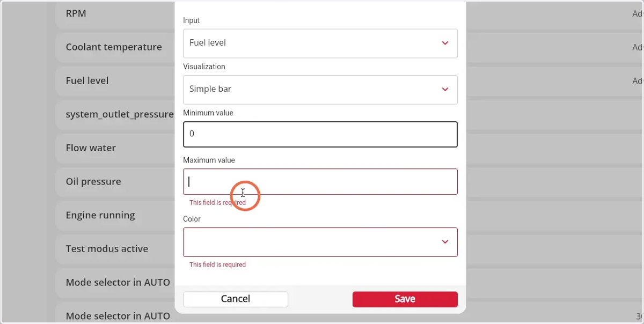The image size is (644, 324).
Task: Click the chevron icon beside Simple bar
Action: [x=445, y=89]
